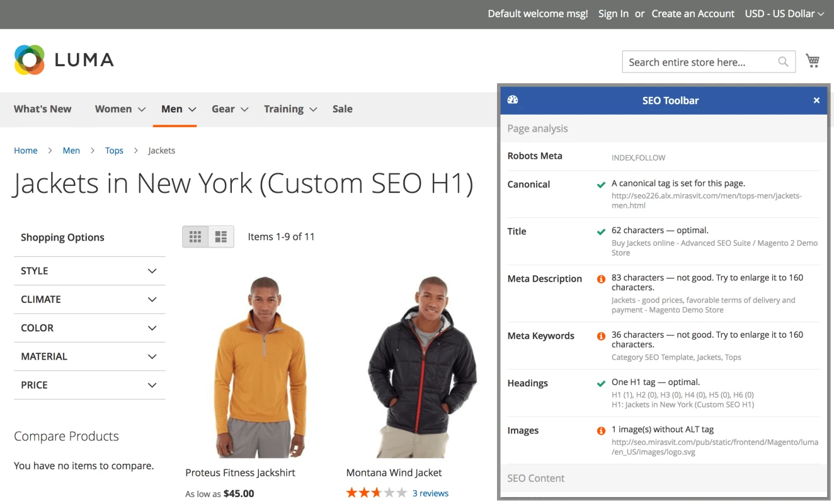Click the warning icon beside Images

point(600,430)
